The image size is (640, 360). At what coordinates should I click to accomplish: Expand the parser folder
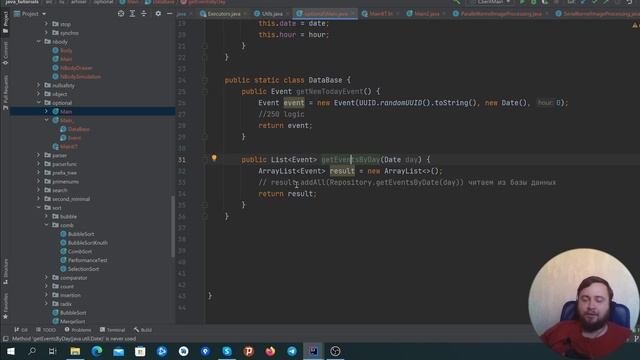39,155
